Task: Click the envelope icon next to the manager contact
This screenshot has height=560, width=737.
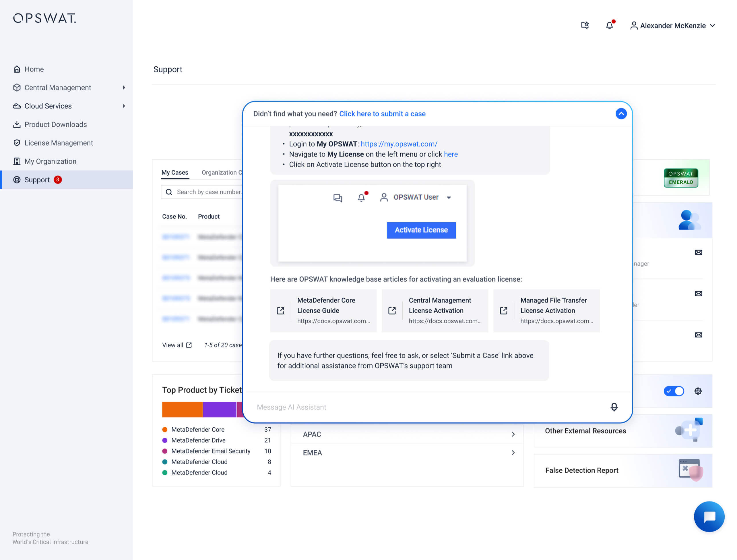Action: coord(699,252)
